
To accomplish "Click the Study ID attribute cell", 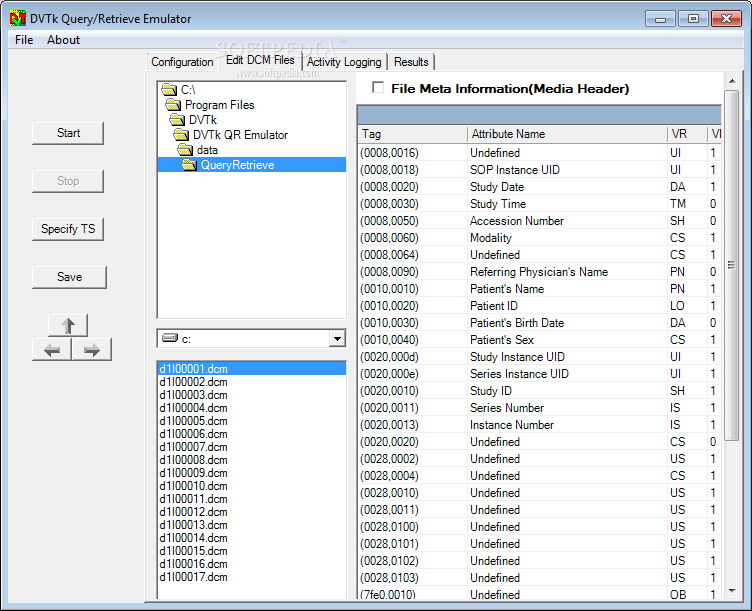I will coord(567,391).
